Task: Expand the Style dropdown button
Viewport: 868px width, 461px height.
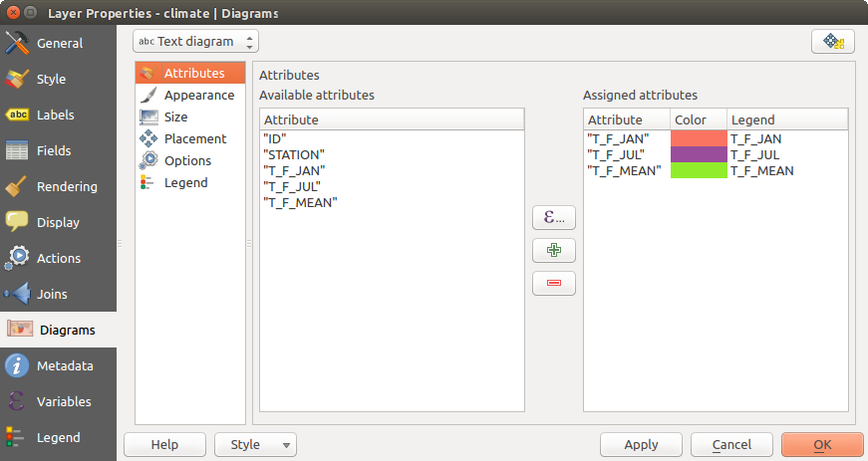Action: pos(255,444)
